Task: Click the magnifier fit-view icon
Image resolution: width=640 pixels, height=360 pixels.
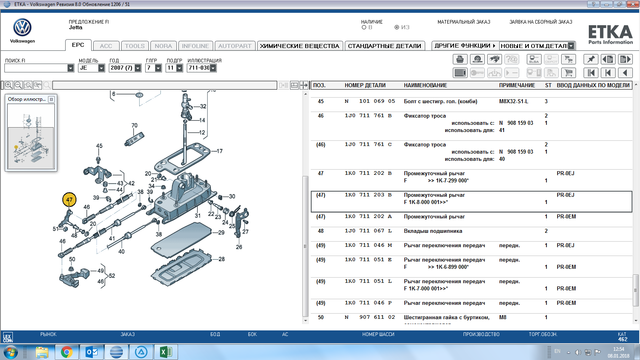Action: point(28,85)
